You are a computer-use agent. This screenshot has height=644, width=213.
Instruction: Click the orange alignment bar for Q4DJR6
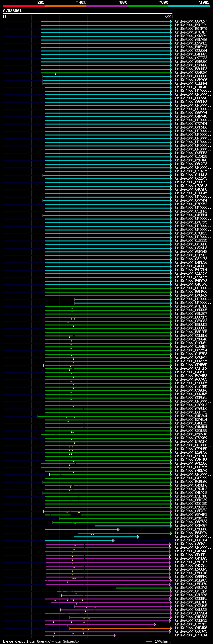coord(120,628)
